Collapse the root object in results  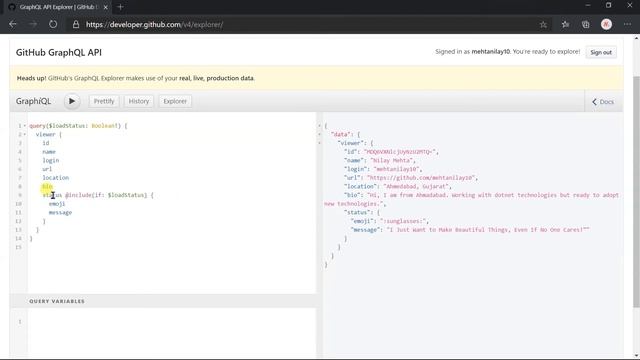click(320, 126)
